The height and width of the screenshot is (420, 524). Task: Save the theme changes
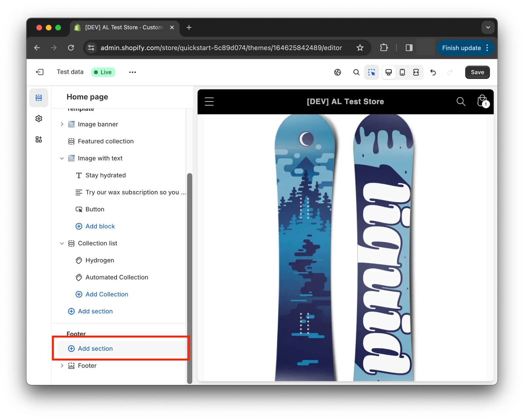point(477,72)
